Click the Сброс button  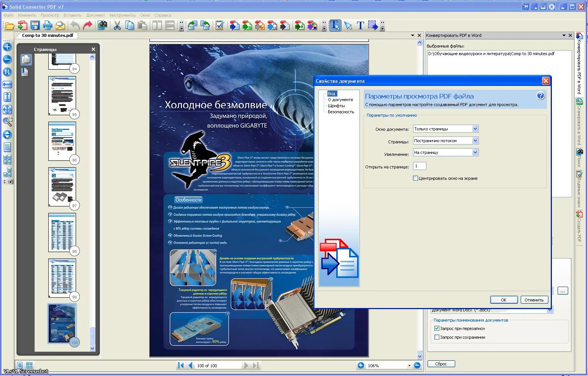point(441,364)
